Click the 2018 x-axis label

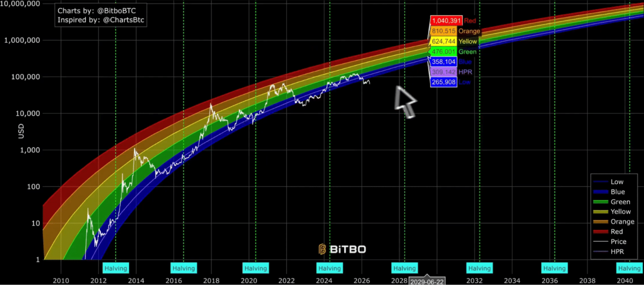(211, 280)
